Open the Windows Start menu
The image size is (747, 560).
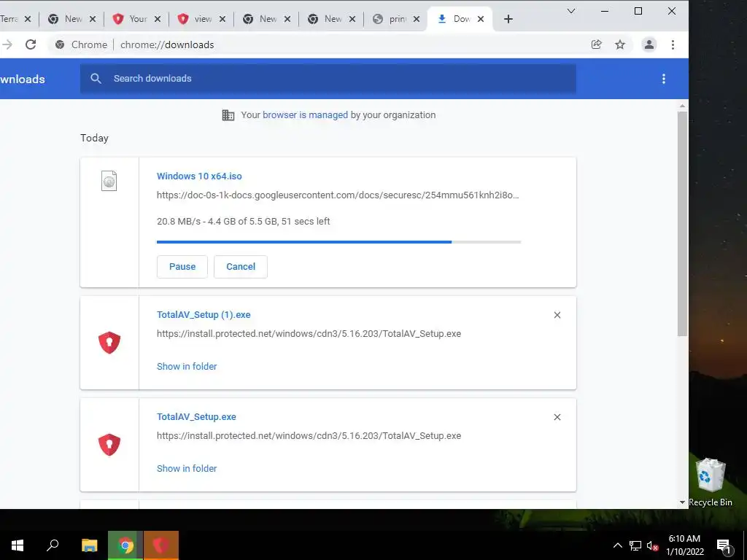click(18, 545)
